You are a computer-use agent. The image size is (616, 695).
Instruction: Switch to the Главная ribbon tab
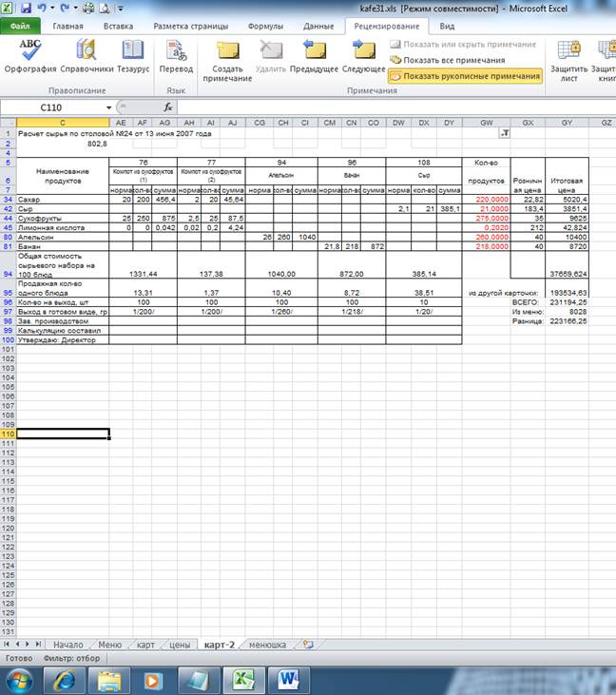pos(67,27)
